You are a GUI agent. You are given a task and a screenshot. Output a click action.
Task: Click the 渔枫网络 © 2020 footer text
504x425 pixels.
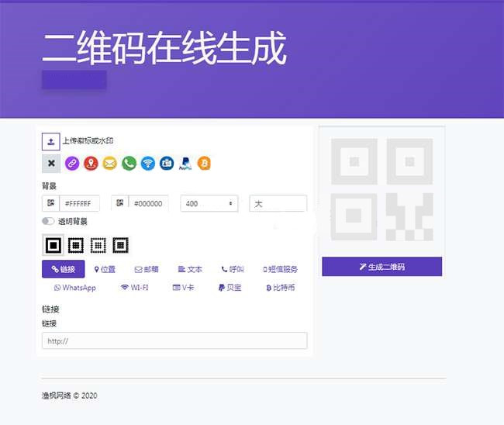coord(70,396)
